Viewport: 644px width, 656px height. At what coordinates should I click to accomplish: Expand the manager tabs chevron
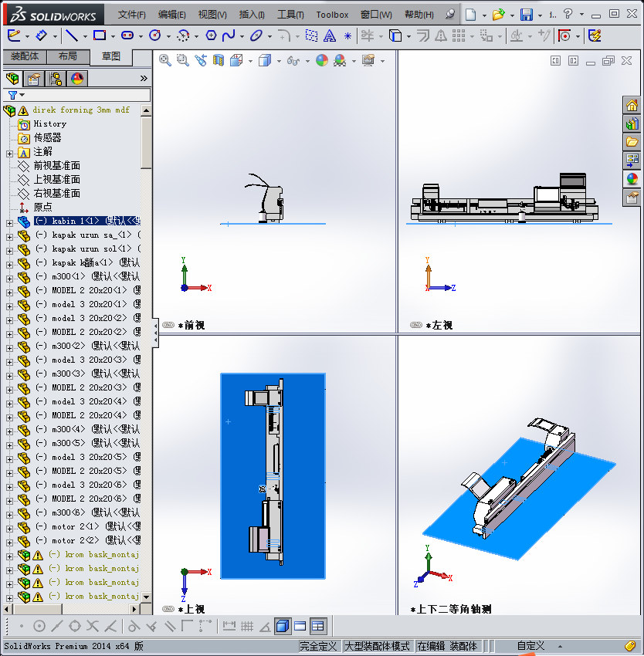(144, 78)
